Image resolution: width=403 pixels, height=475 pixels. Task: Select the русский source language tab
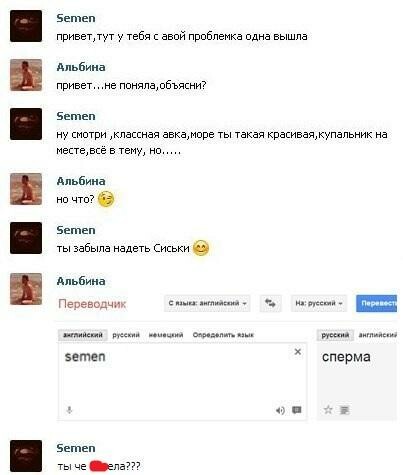coord(126,335)
